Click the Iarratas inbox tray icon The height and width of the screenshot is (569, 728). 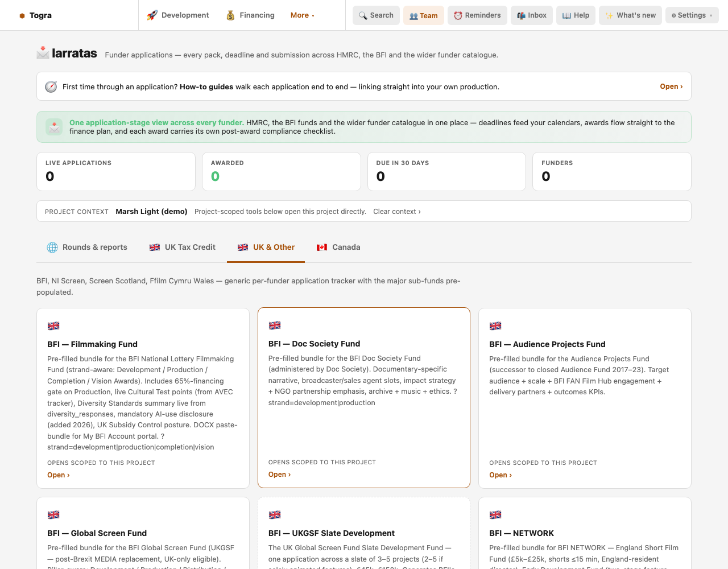coord(43,53)
